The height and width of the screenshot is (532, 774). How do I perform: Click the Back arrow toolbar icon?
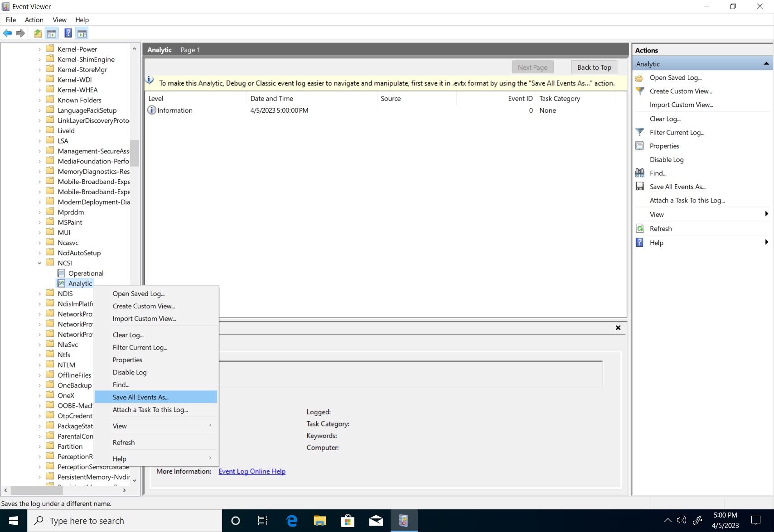click(x=7, y=33)
